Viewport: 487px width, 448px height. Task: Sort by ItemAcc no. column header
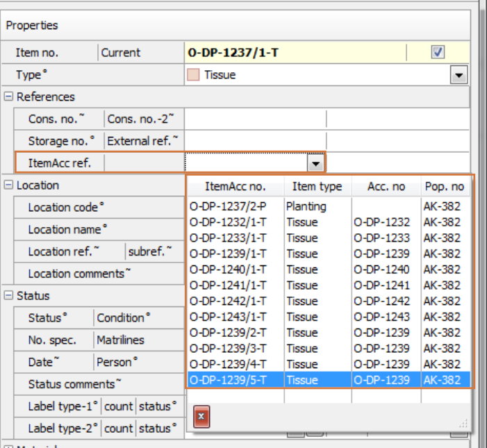coord(236,187)
